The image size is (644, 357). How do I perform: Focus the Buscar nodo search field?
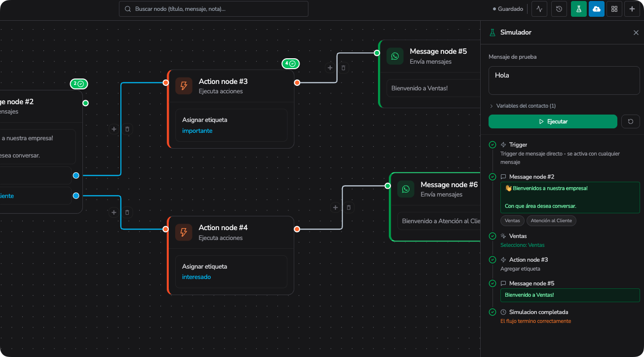tap(214, 9)
